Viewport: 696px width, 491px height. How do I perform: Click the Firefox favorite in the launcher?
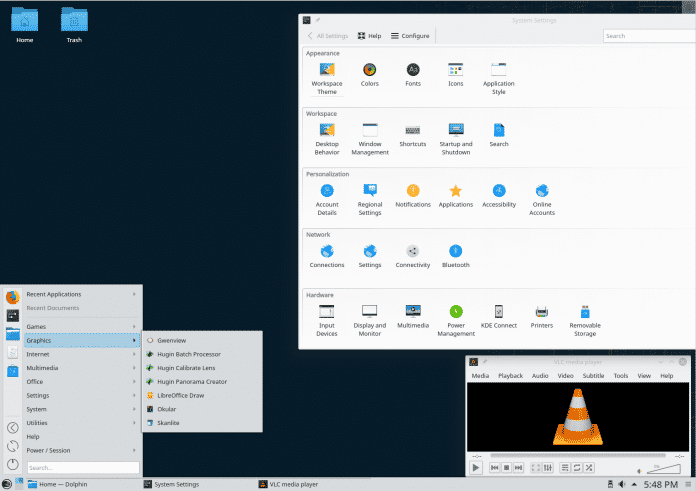click(x=12, y=297)
